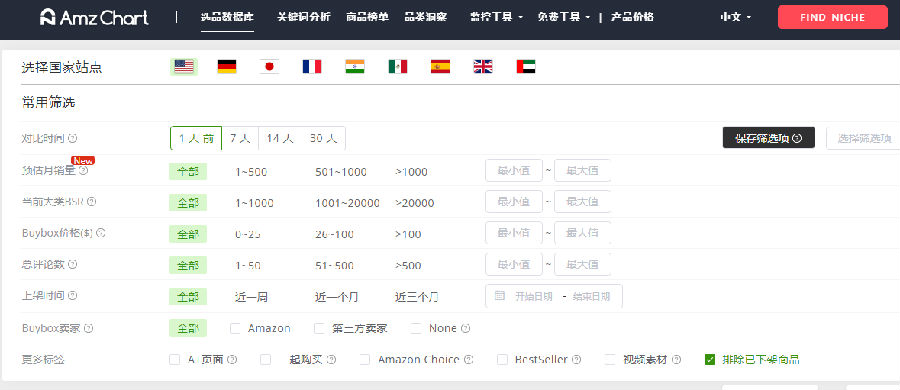This screenshot has height=390, width=900.
Task: Select the United States flag site
Action: click(184, 67)
